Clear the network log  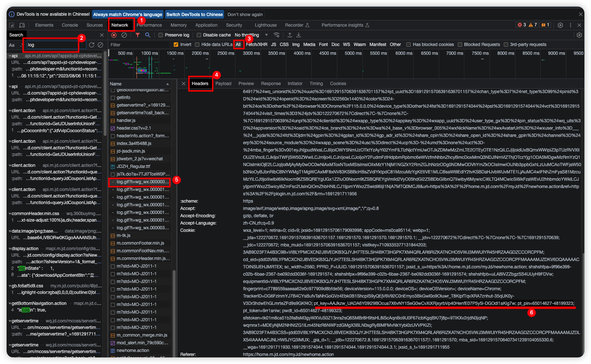point(124,35)
